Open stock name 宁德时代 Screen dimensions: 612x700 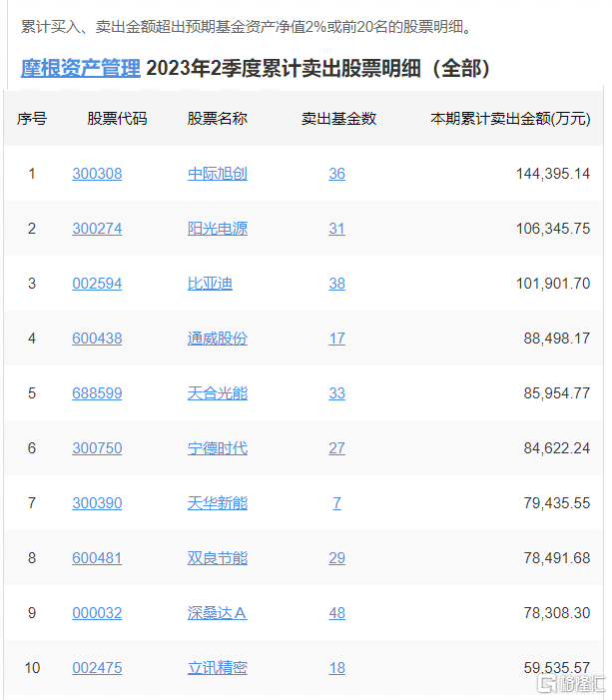218,448
